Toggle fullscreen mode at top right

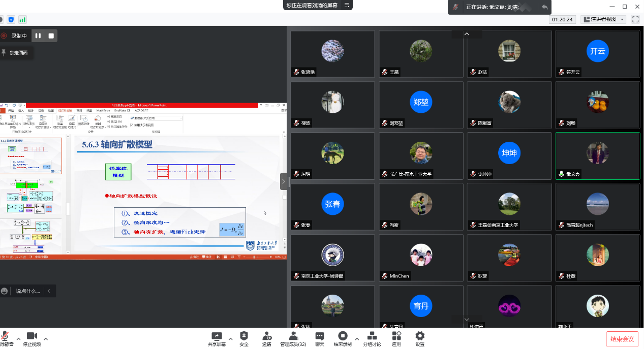point(635,19)
